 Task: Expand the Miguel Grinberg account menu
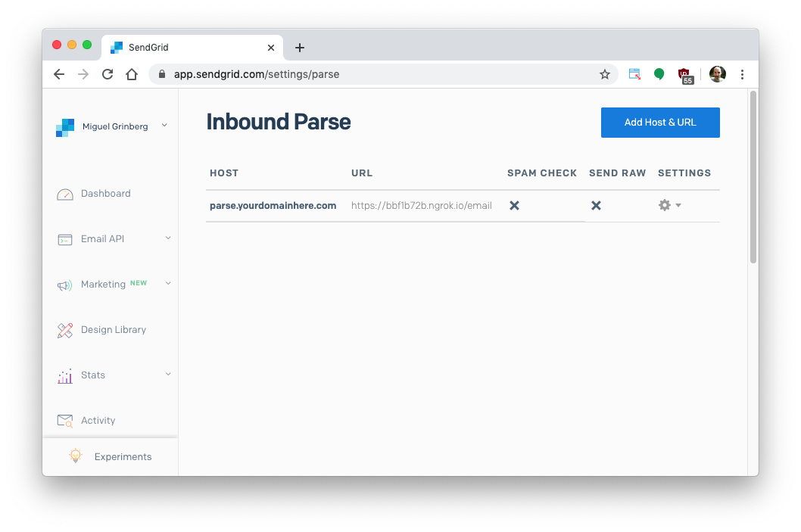164,126
